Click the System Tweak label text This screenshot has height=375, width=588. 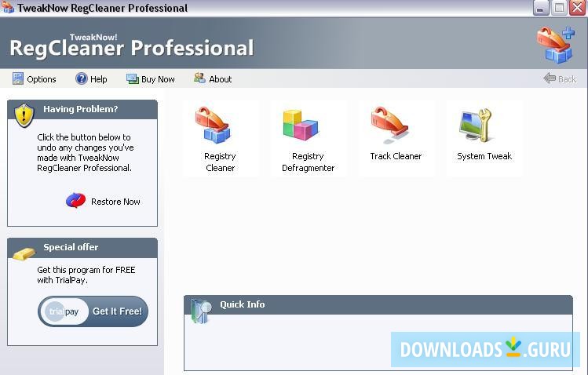tap(484, 156)
